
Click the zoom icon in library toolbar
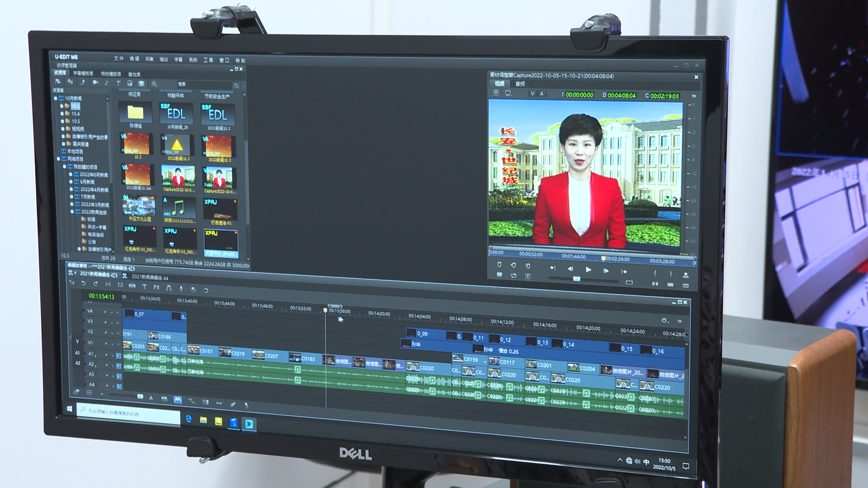(154, 84)
